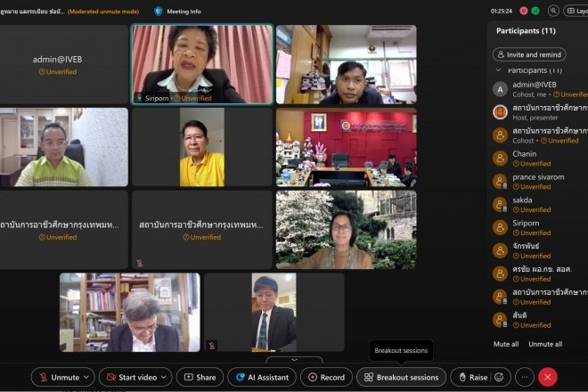Click the Share button
Screen dimensions: 588x392
pyautogui.click(x=200, y=377)
